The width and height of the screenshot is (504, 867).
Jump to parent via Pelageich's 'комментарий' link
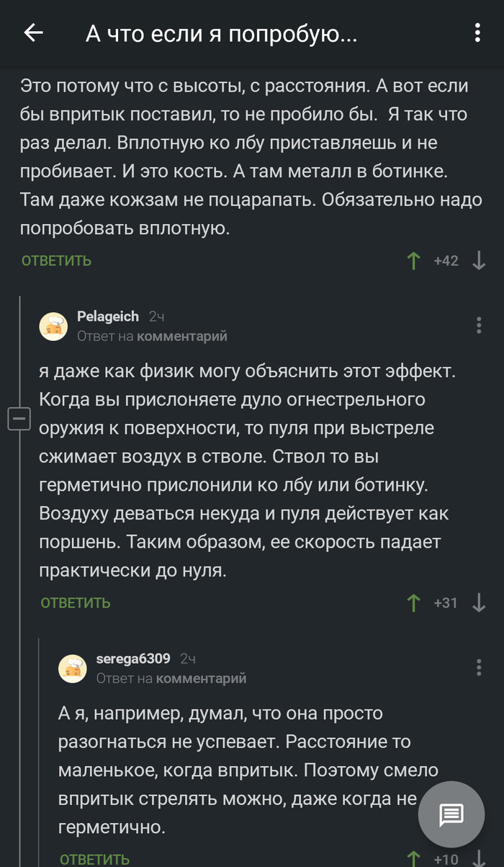[x=182, y=336]
